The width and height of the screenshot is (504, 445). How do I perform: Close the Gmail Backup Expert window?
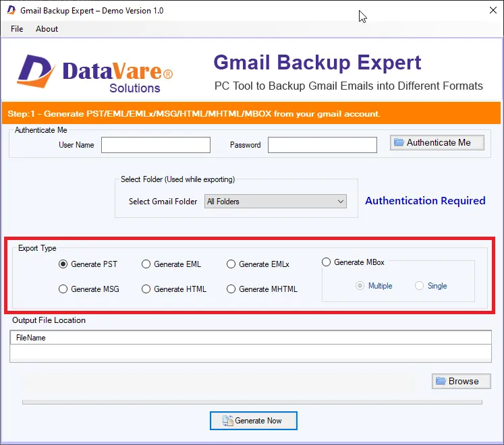493,10
